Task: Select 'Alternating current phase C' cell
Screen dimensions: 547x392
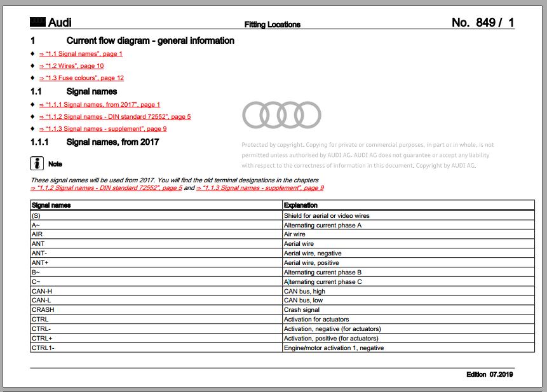Action: (409, 281)
